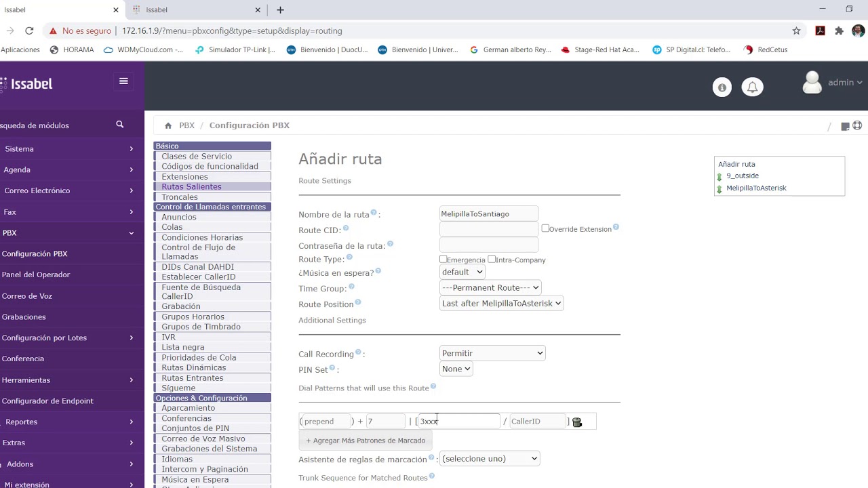Open the Call Recording Permitir dropdown
Screen dimensions: 868x488
492,353
